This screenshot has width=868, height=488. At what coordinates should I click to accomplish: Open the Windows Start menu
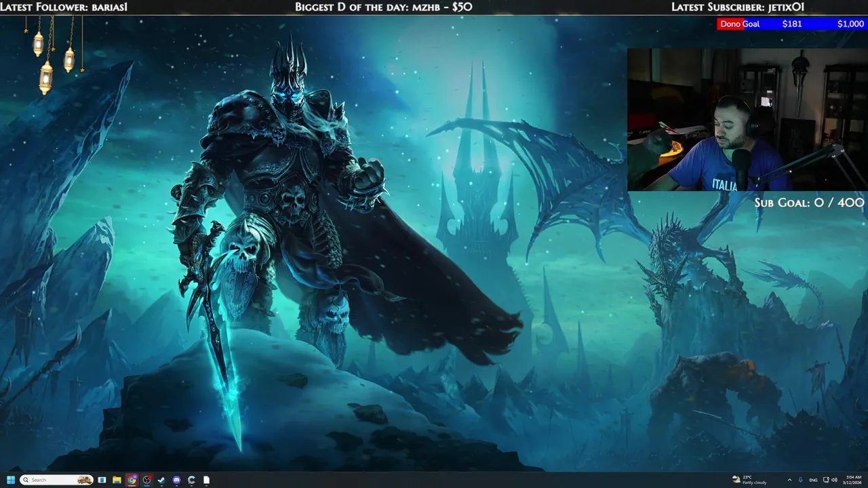click(11, 480)
